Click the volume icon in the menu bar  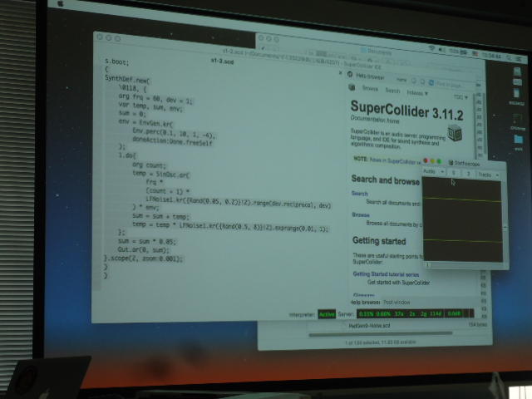[x=441, y=50]
